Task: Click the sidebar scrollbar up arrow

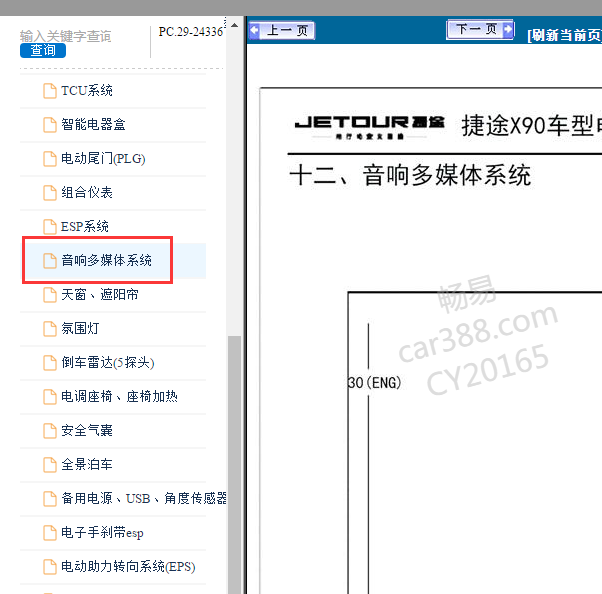Action: [235, 25]
